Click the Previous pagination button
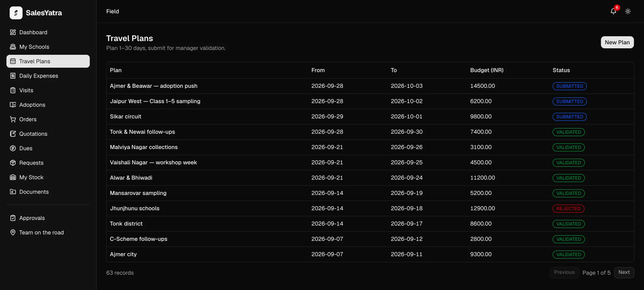The width and height of the screenshot is (644, 290). pyautogui.click(x=564, y=272)
